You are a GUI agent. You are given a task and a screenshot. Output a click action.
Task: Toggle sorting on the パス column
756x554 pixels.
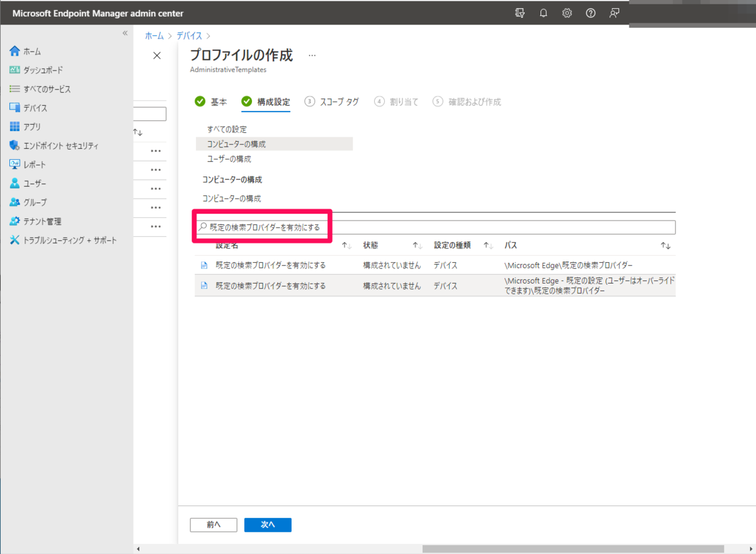[665, 245]
